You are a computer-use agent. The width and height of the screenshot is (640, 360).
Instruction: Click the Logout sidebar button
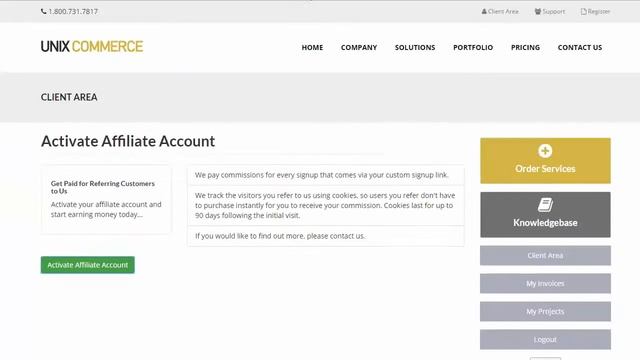[545, 340]
